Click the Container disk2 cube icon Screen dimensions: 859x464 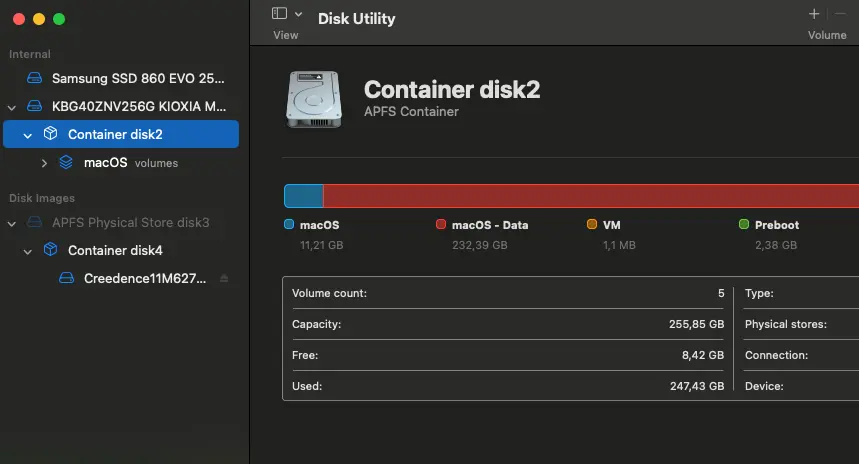pos(50,133)
